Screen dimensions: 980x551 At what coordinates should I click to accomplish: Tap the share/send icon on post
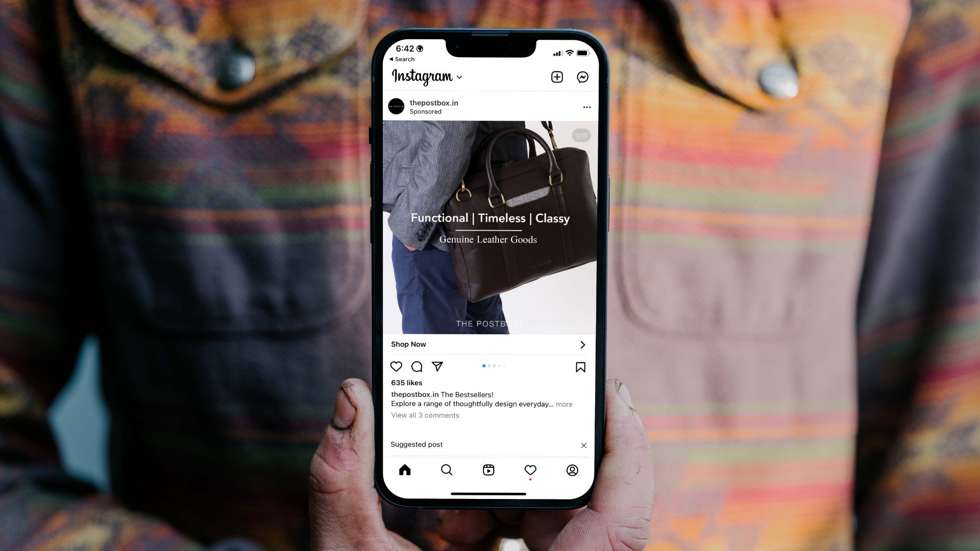[437, 366]
